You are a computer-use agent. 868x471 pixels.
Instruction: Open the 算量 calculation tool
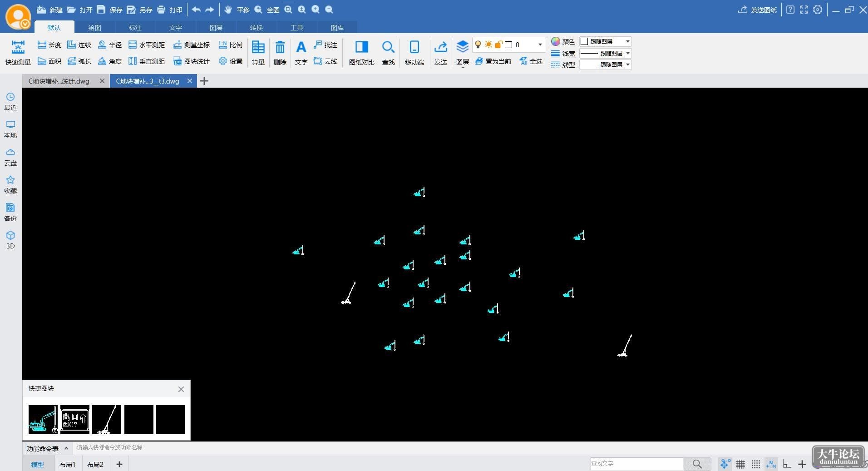(258, 53)
